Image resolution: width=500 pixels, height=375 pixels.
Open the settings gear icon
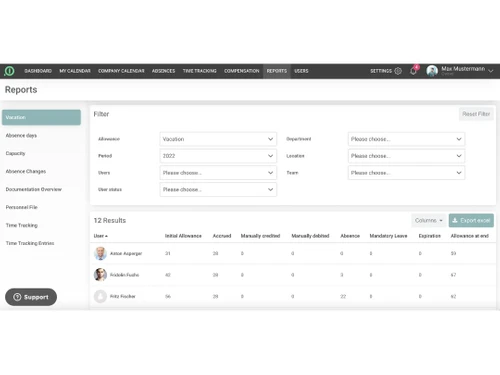coord(398,71)
